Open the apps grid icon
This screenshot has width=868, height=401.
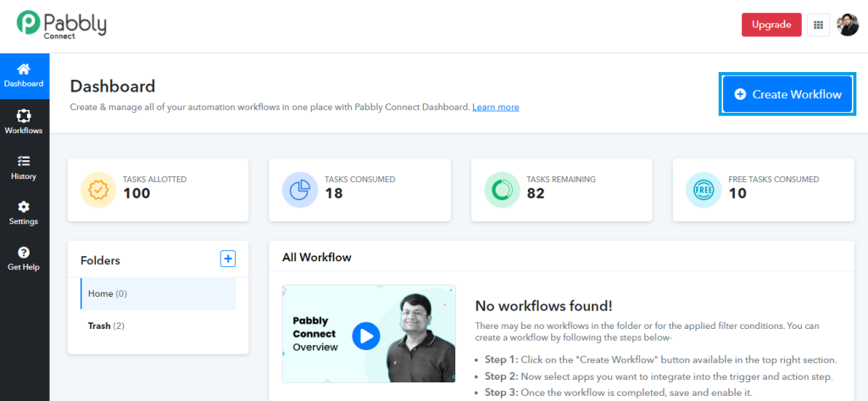(818, 25)
